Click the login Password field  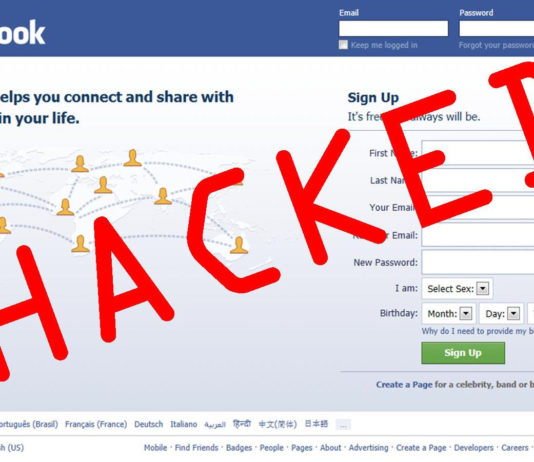coord(497,28)
